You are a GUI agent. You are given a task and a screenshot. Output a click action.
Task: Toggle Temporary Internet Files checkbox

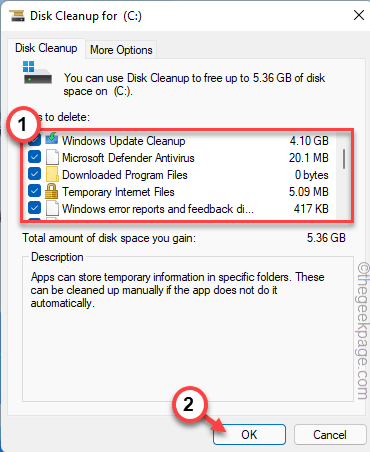click(34, 191)
